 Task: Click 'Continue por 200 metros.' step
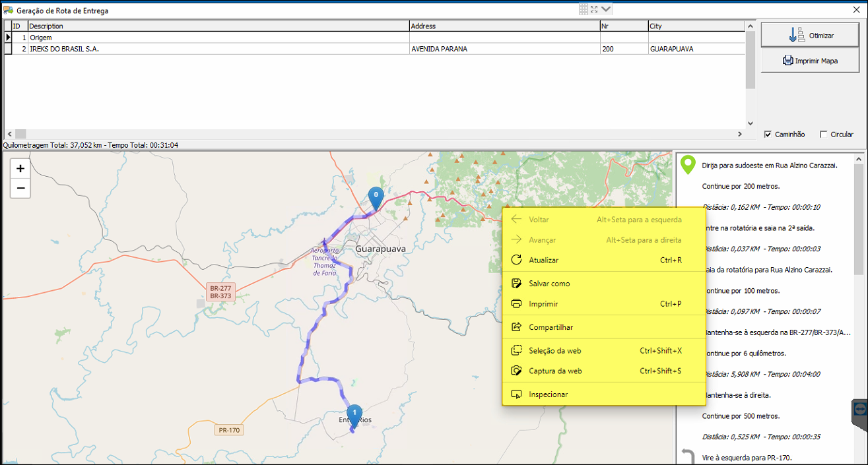click(x=741, y=187)
